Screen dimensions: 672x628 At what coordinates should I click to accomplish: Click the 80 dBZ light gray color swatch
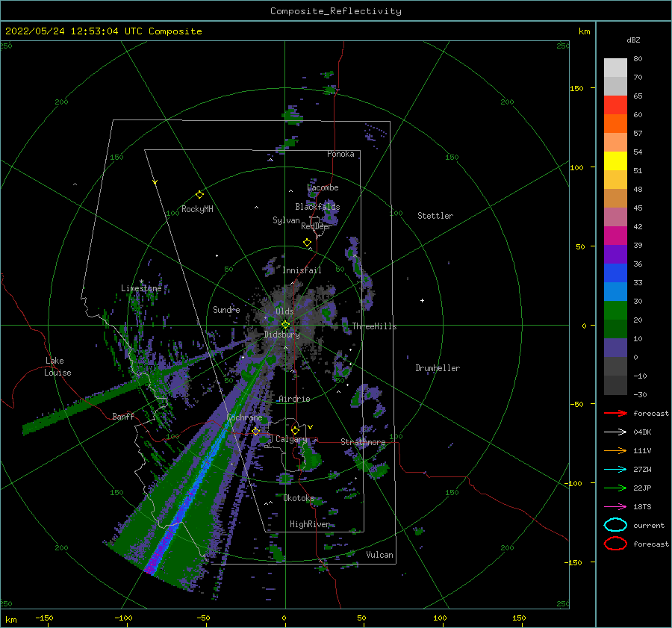[x=615, y=68]
